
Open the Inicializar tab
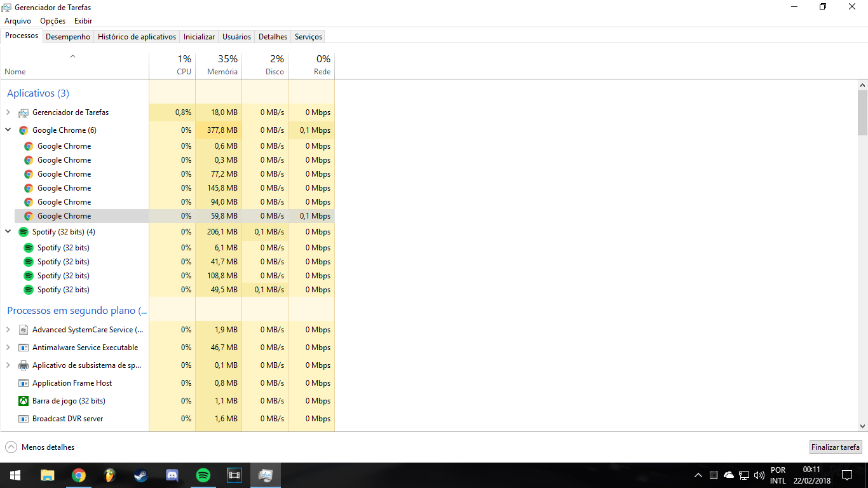pyautogui.click(x=200, y=37)
